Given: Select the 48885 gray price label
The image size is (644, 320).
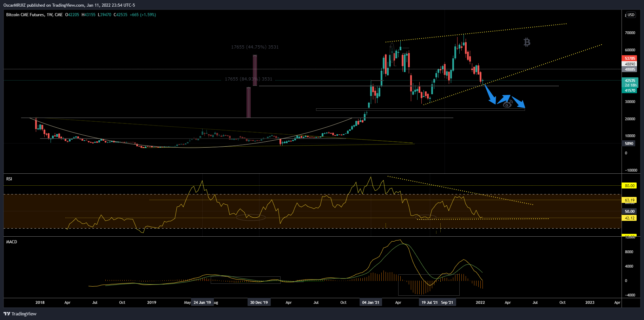Looking at the screenshot, I should (x=630, y=69).
